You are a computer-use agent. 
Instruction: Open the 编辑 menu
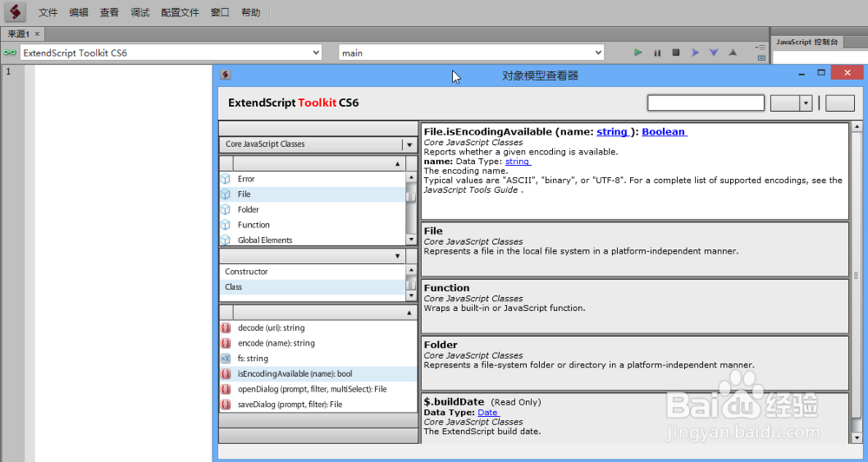point(79,12)
